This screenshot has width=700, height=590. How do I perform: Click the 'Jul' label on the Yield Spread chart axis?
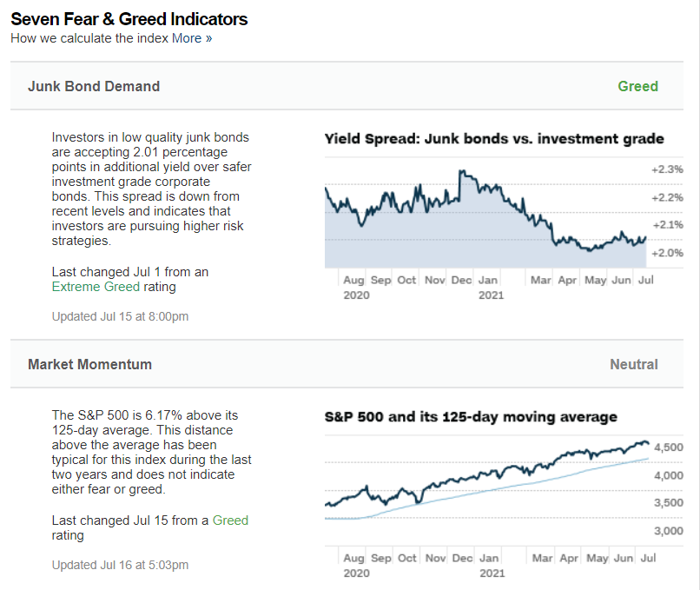(645, 280)
